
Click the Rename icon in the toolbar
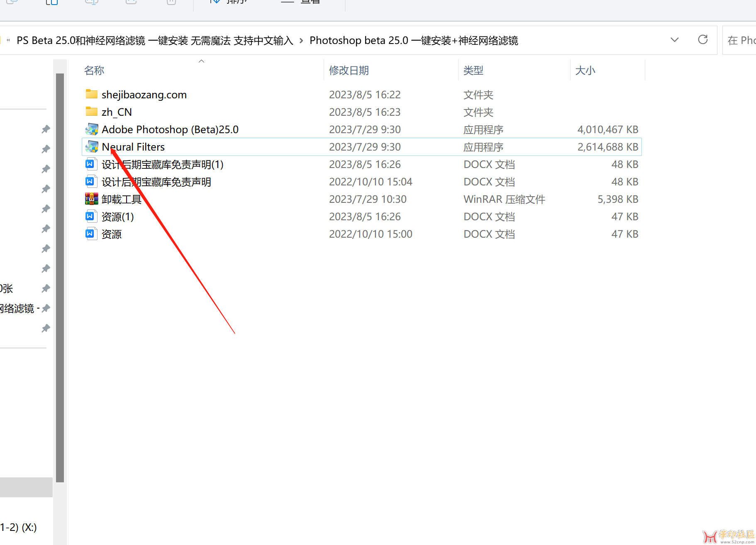point(91,2)
